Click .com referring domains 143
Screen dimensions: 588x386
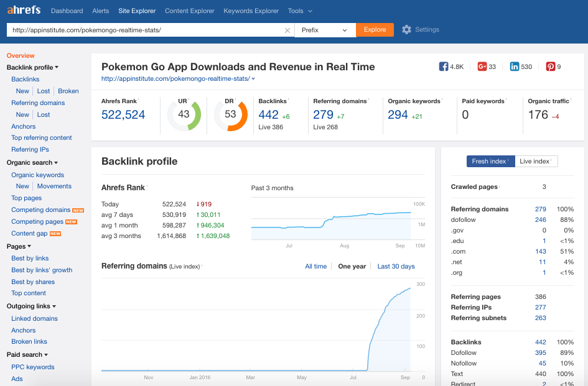coord(540,252)
